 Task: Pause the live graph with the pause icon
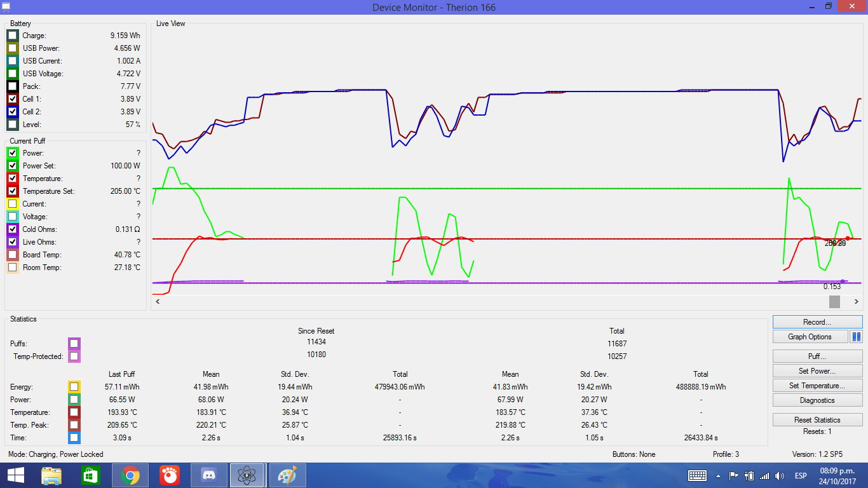pos(856,337)
